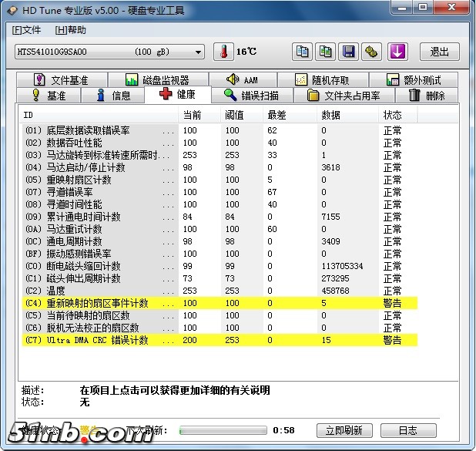Click the copy screenshot icon
This screenshot has height=451, width=476.
coord(326,52)
